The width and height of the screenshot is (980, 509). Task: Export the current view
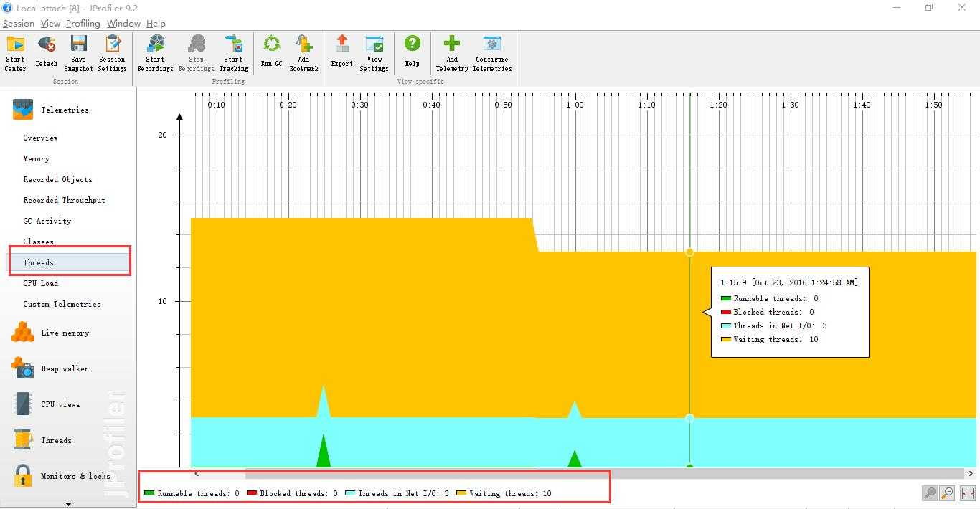click(341, 52)
